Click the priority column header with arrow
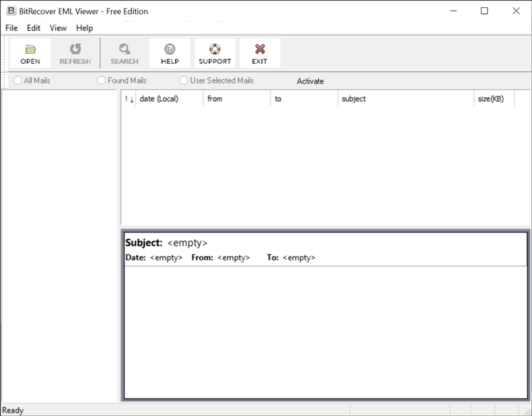This screenshot has width=532, height=416. [129, 98]
